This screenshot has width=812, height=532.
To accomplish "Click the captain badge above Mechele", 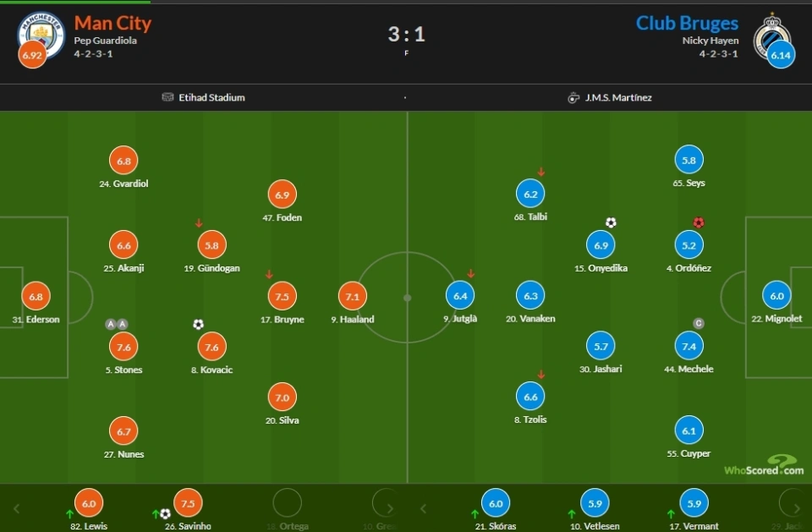I will click(699, 324).
